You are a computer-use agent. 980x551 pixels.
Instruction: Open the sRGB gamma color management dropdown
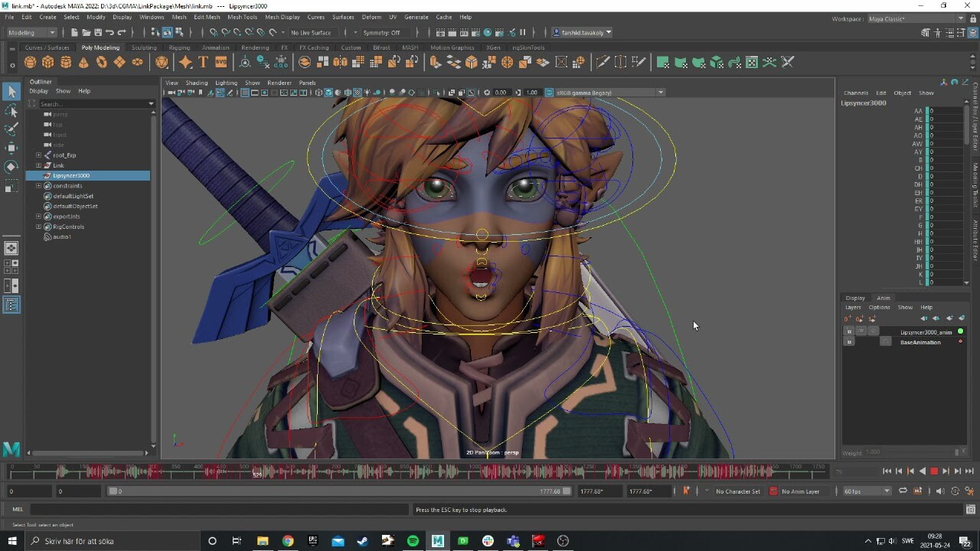click(660, 92)
